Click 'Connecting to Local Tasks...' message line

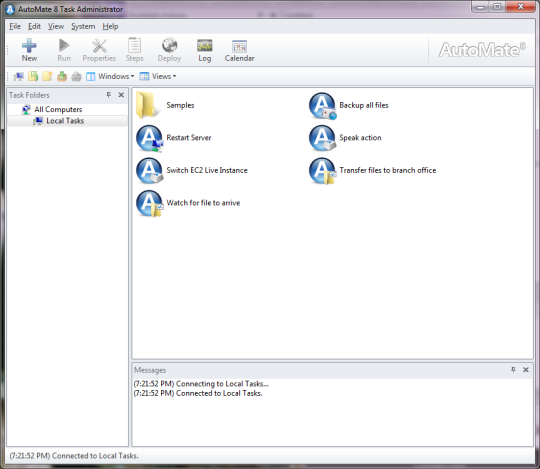(201, 384)
